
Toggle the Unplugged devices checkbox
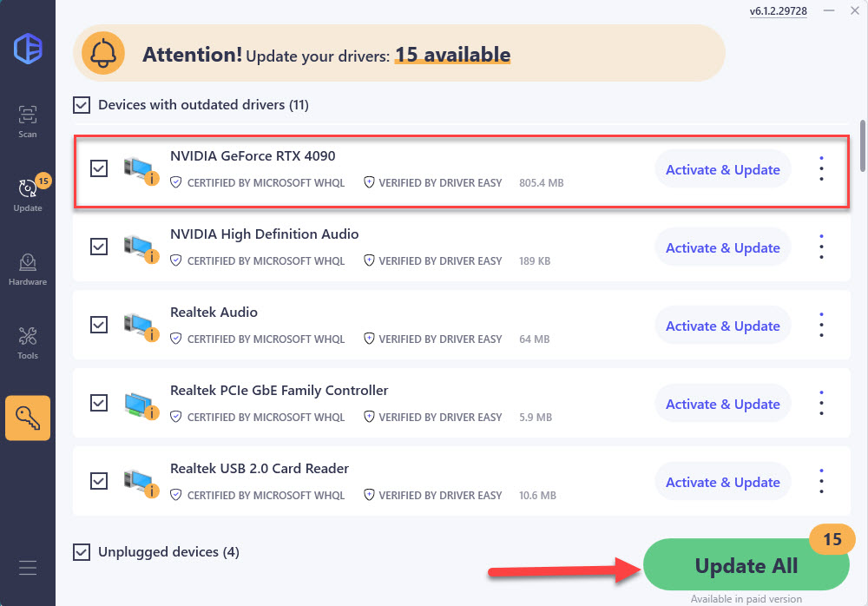[82, 551]
